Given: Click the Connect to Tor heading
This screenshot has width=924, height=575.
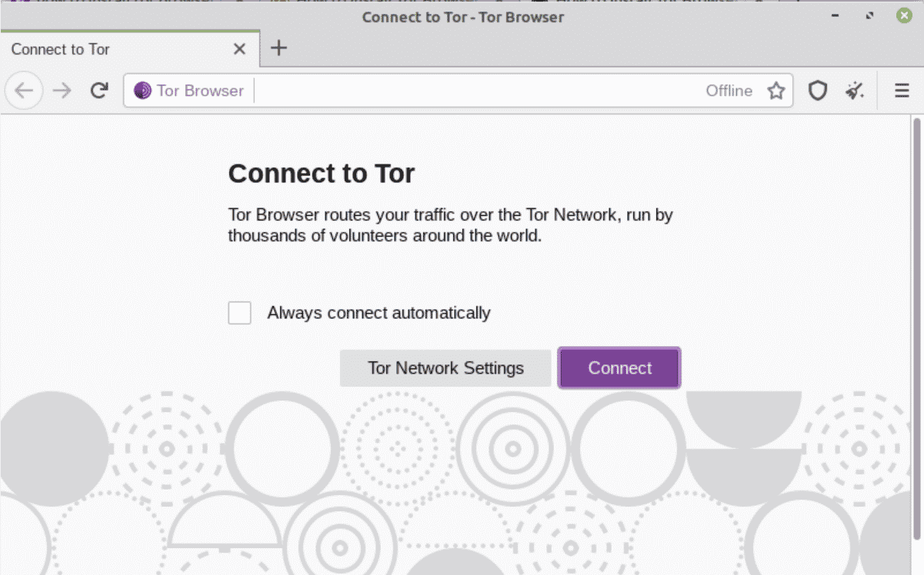Looking at the screenshot, I should click(322, 174).
